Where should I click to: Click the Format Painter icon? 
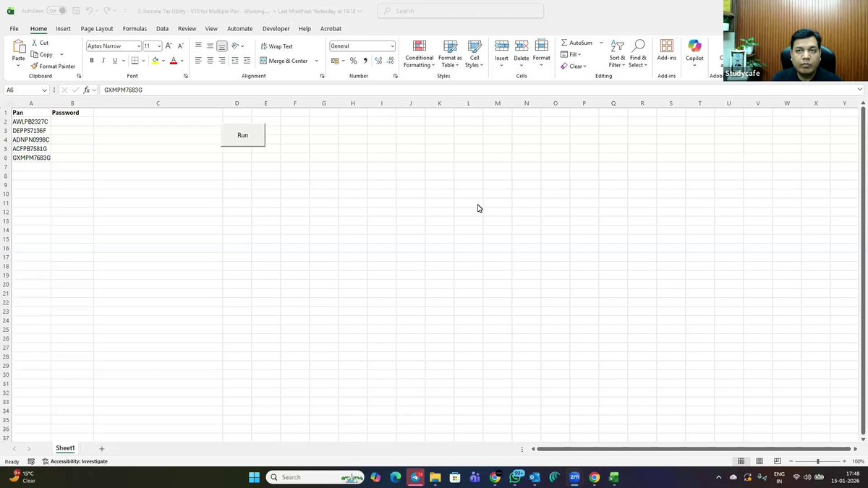[x=35, y=66]
